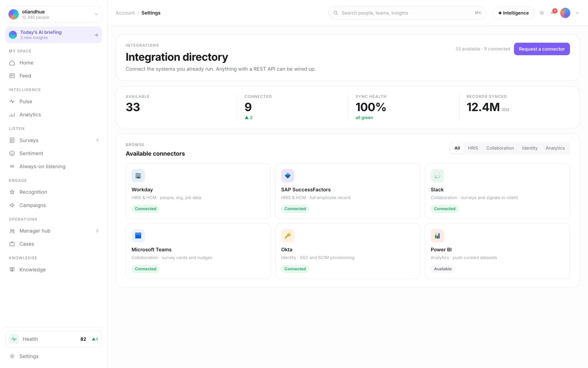
Task: Click the Sentiment smiley icon
Action: pyautogui.click(x=12, y=153)
